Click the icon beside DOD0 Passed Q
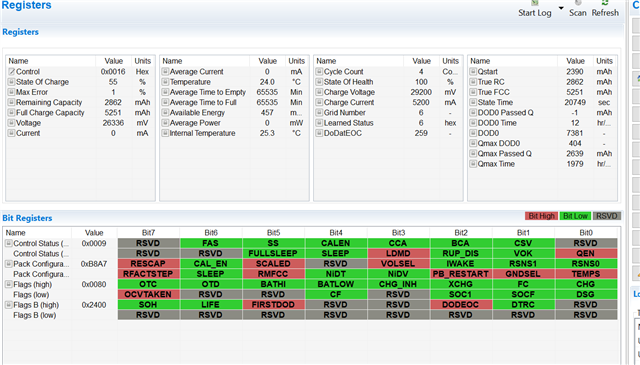Image resolution: width=640 pixels, height=365 pixels. click(473, 112)
